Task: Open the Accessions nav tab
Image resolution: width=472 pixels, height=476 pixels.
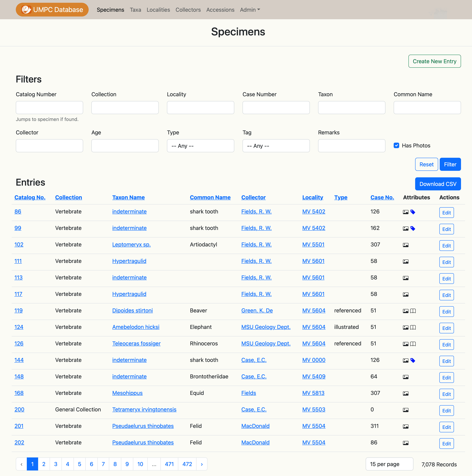Action: pyautogui.click(x=220, y=10)
